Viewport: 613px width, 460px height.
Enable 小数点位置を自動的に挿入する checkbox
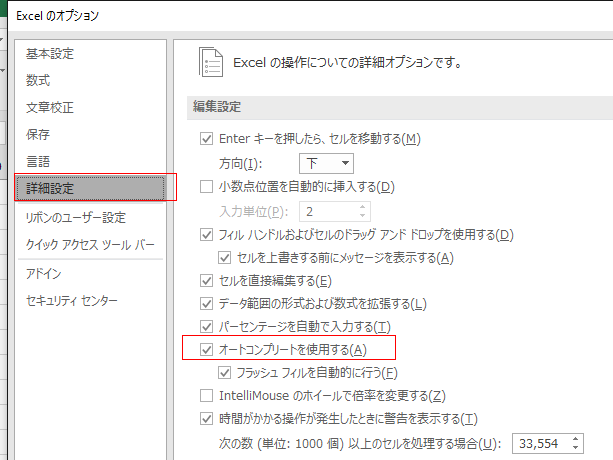point(206,187)
